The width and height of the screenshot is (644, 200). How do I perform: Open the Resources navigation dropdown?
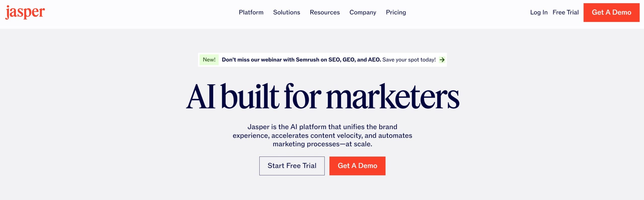pyautogui.click(x=325, y=12)
